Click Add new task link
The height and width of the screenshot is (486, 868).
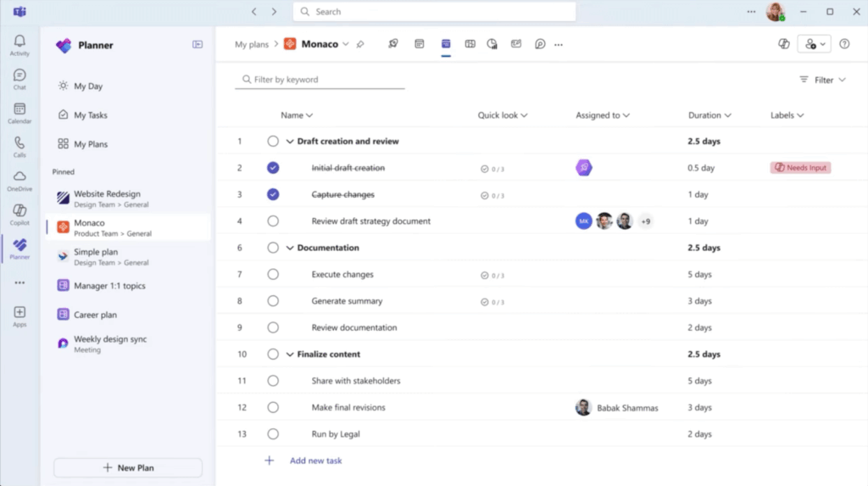(315, 461)
